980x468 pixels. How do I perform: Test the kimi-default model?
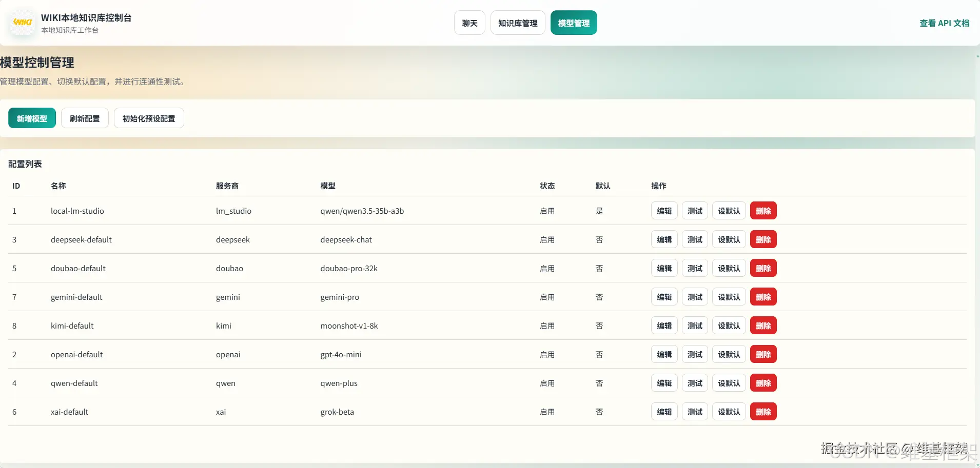[695, 325]
